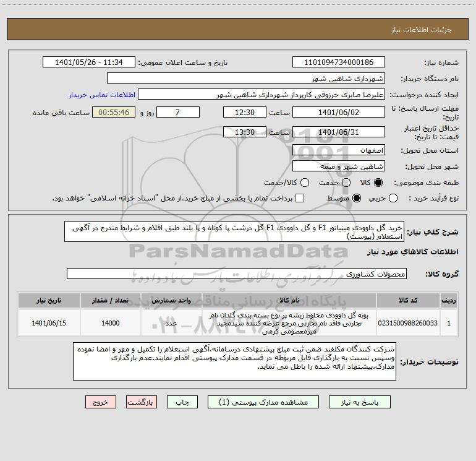Select the جزیی purchase type radio

click(x=393, y=198)
